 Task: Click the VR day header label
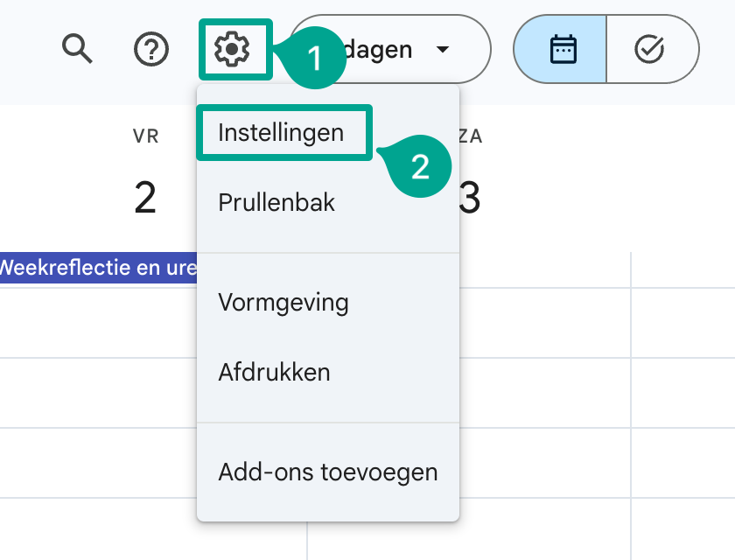click(146, 136)
